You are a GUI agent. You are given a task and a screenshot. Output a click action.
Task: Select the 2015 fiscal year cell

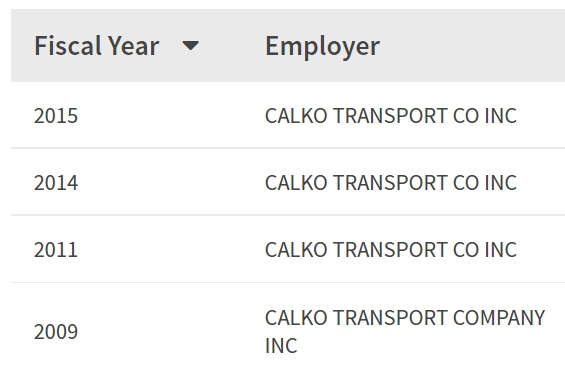point(56,116)
